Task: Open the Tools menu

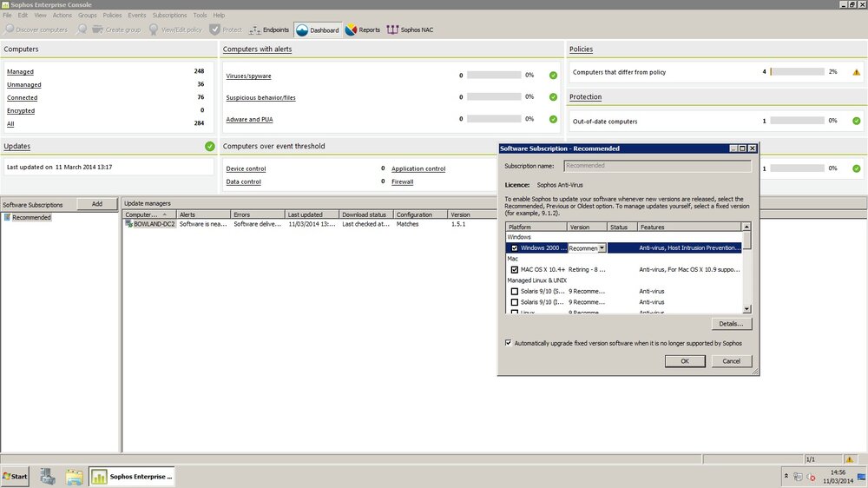Action: tap(200, 15)
